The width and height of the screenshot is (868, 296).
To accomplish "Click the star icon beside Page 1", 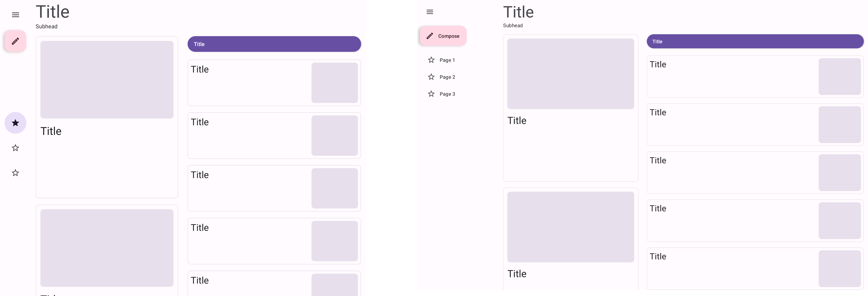I will [431, 60].
